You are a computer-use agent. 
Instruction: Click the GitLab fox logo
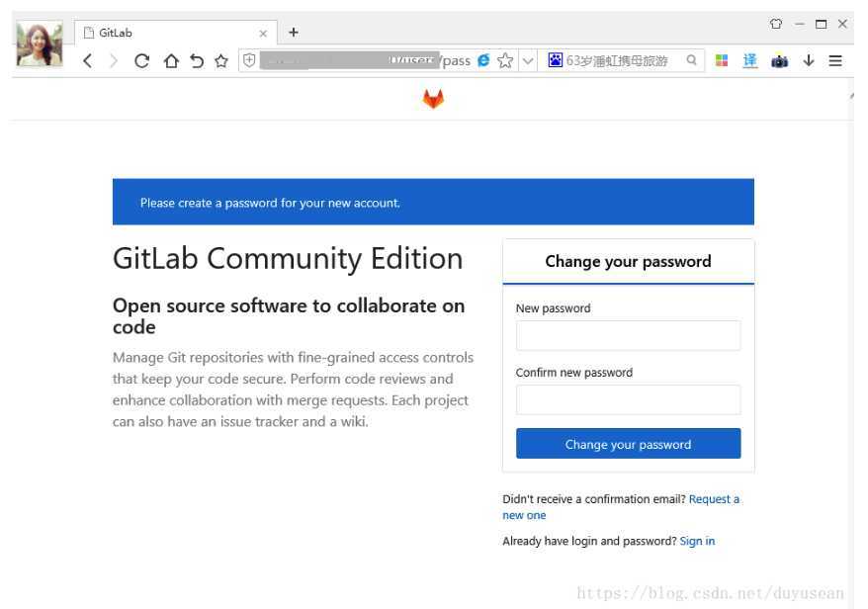[x=433, y=99]
